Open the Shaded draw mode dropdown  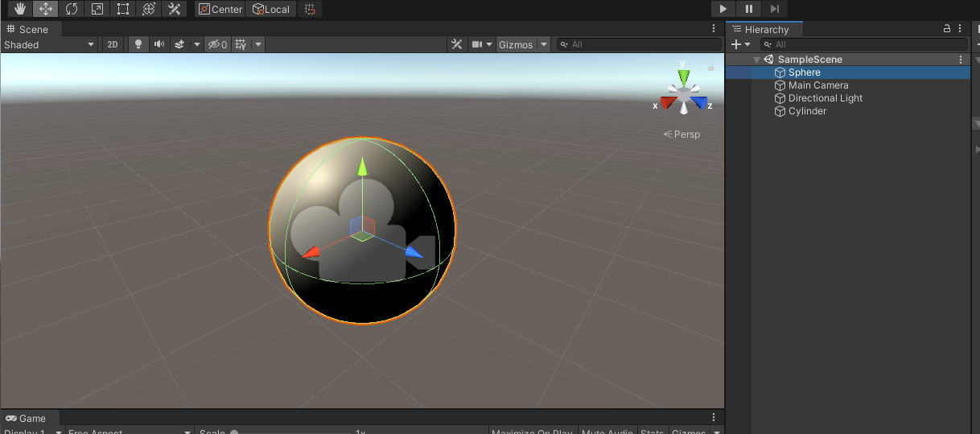coord(49,44)
